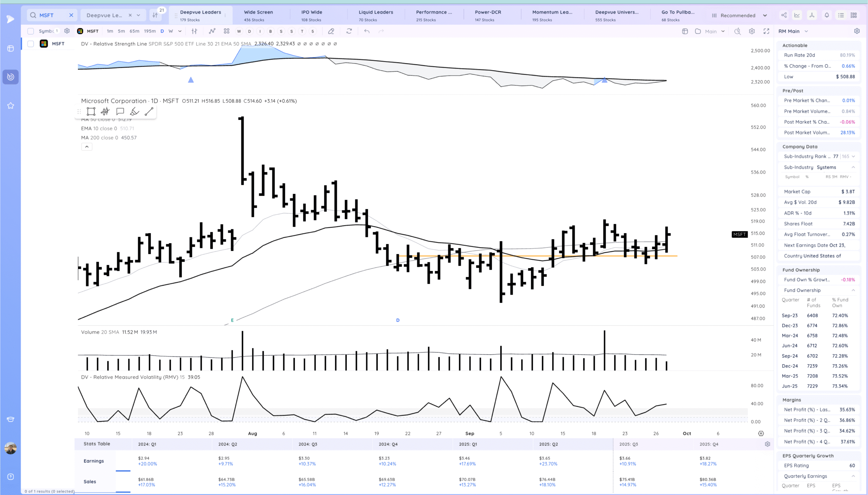The height and width of the screenshot is (495, 868).
Task: Remove the Deepvue Le... list with its X
Action: (x=130, y=15)
